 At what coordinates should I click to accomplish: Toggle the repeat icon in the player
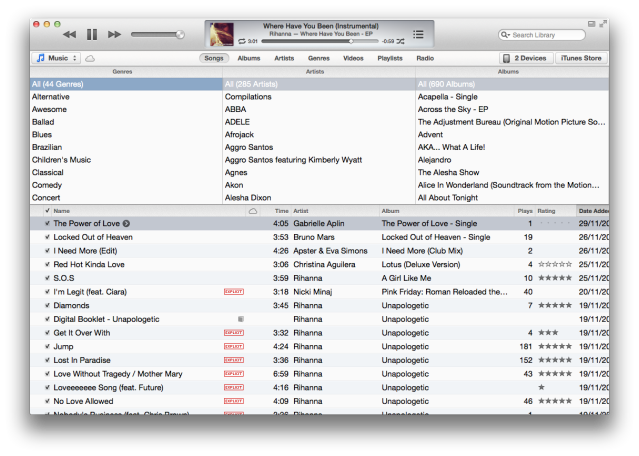242,41
